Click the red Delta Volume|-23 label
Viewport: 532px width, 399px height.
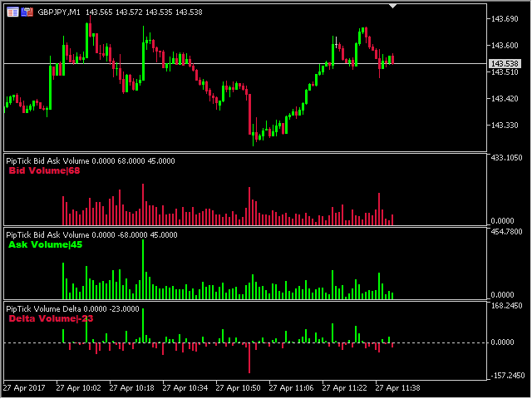click(51, 318)
